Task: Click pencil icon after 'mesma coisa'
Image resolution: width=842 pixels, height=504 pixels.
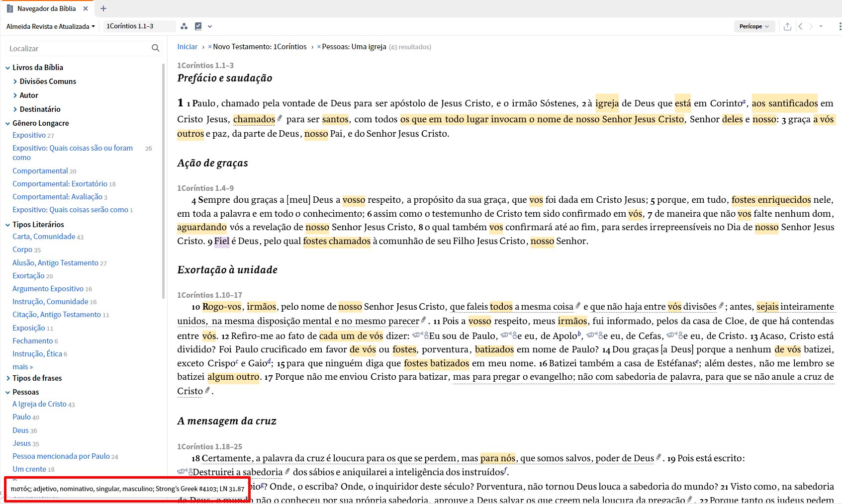Action: pyautogui.click(x=578, y=306)
